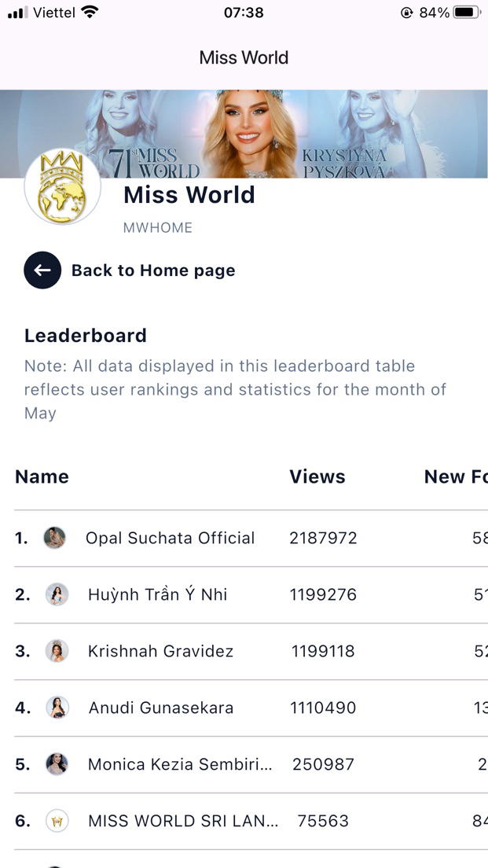Go to Back to Home page link
488x868 pixels.
153,270
